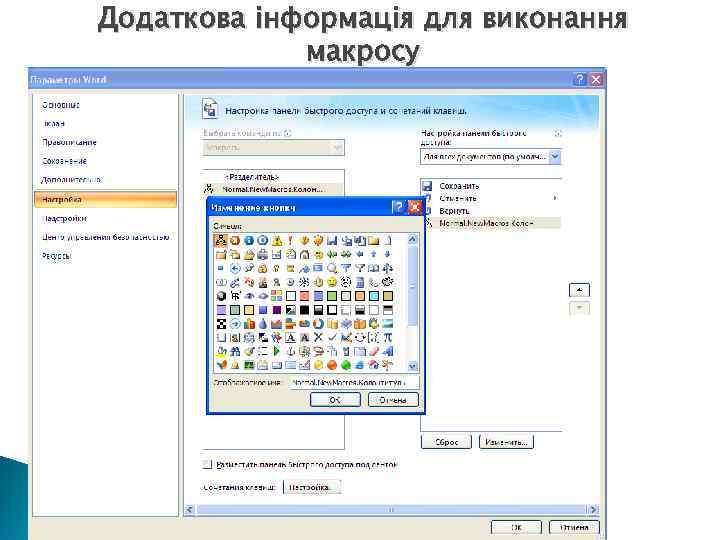Open keyboard shortcuts 'Настройка...' button
720x540 pixels.
(312, 487)
